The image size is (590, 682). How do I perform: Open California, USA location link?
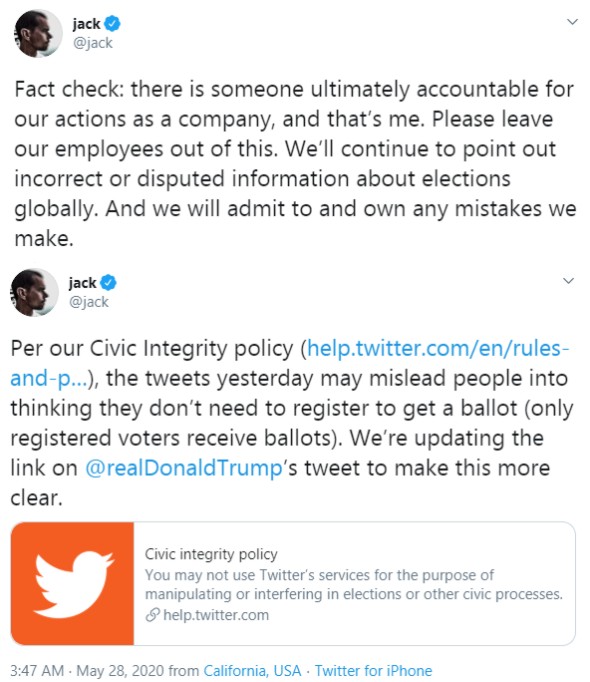[252, 670]
